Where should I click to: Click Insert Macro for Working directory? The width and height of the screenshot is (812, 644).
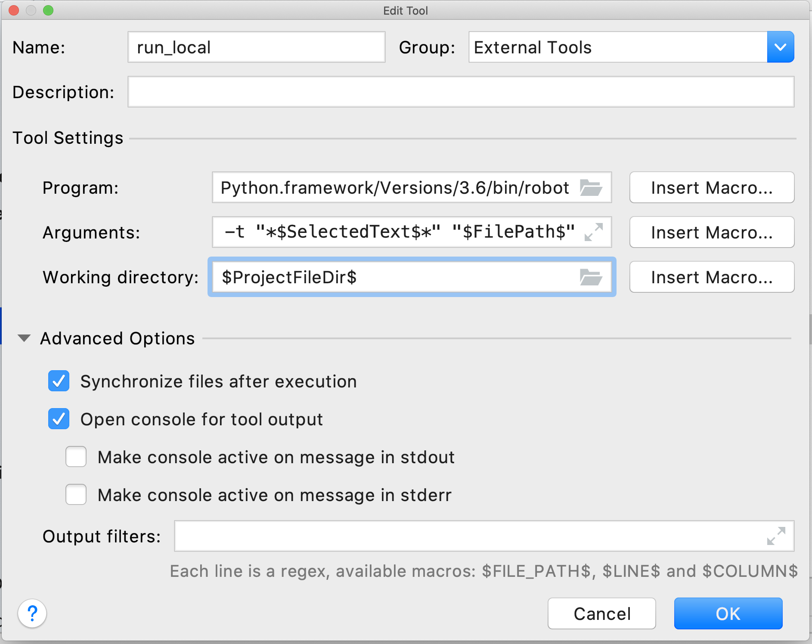711,277
